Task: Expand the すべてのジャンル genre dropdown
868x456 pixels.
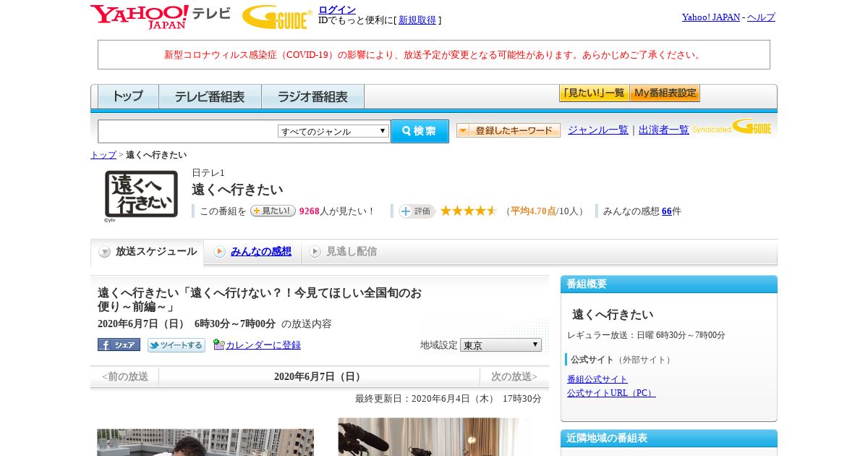Action: pyautogui.click(x=333, y=131)
